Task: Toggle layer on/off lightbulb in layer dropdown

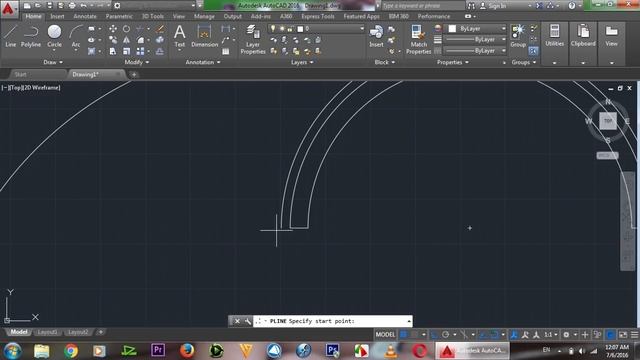Action: pos(273,29)
